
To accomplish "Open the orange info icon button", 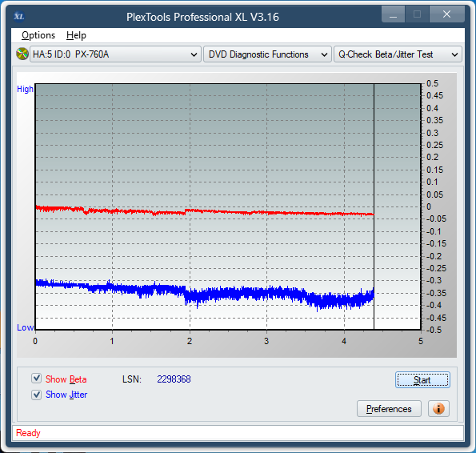I will coord(438,409).
